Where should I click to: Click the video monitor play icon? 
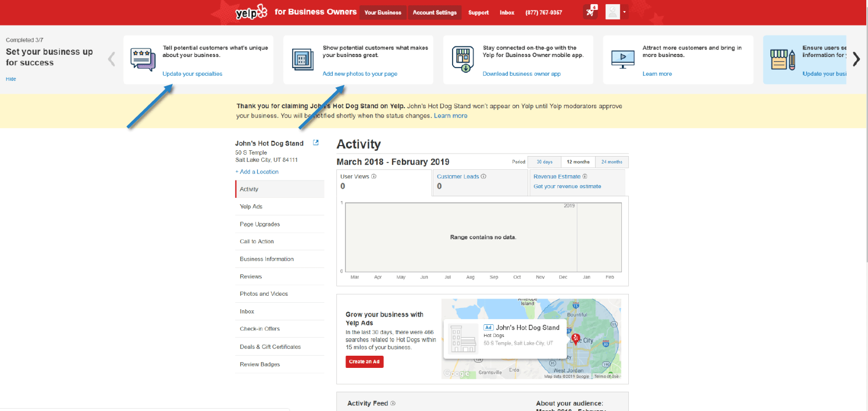click(x=622, y=59)
